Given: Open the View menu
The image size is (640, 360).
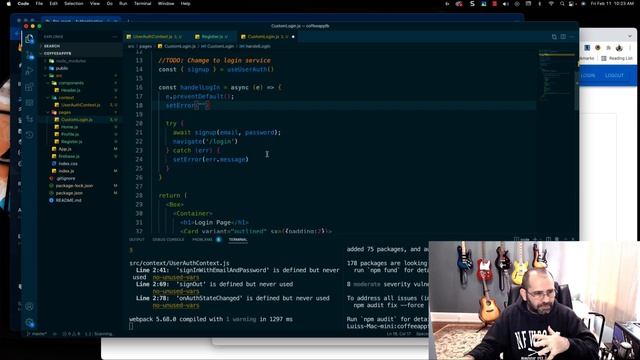Looking at the screenshot, I should pos(95,4).
